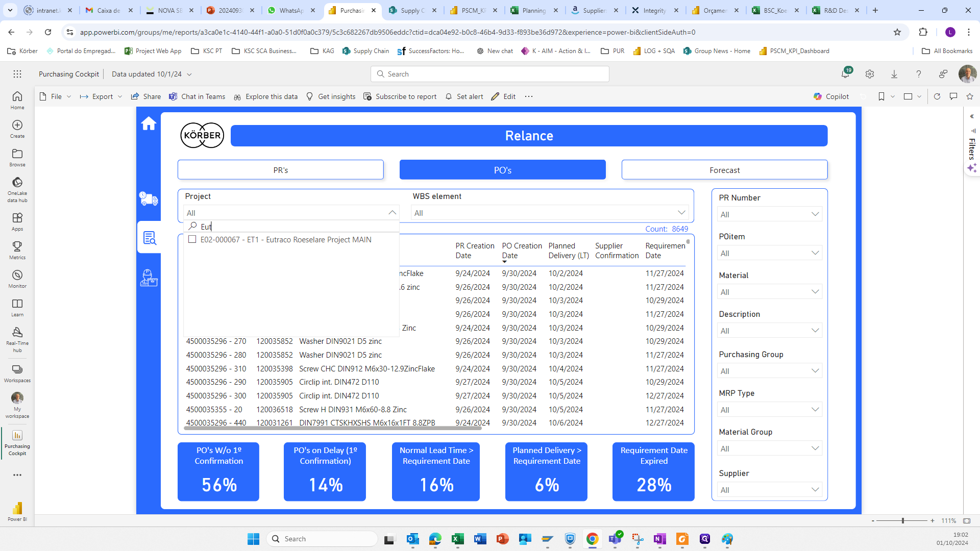Open the bookmark icon in toolbar
Image resolution: width=980 pixels, height=551 pixels.
click(881, 96)
